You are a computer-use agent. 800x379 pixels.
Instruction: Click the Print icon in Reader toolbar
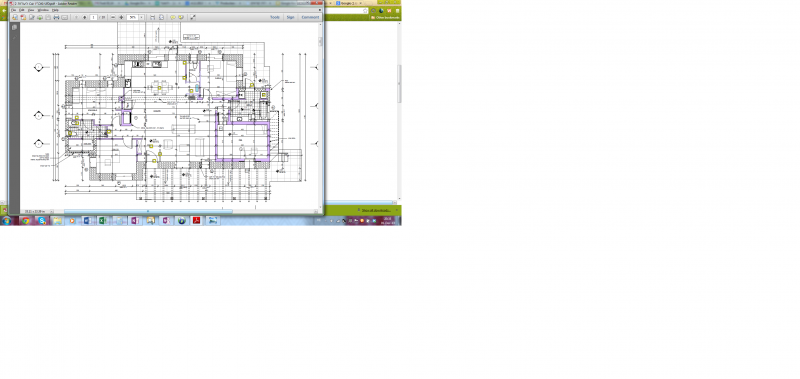(56, 17)
